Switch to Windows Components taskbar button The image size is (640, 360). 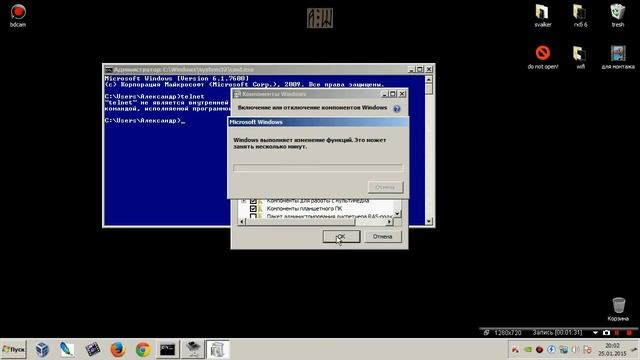tap(218, 349)
